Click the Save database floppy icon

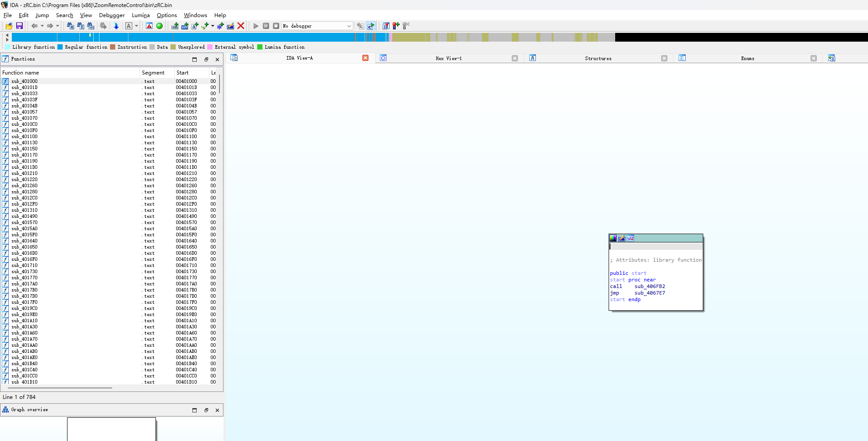point(19,26)
